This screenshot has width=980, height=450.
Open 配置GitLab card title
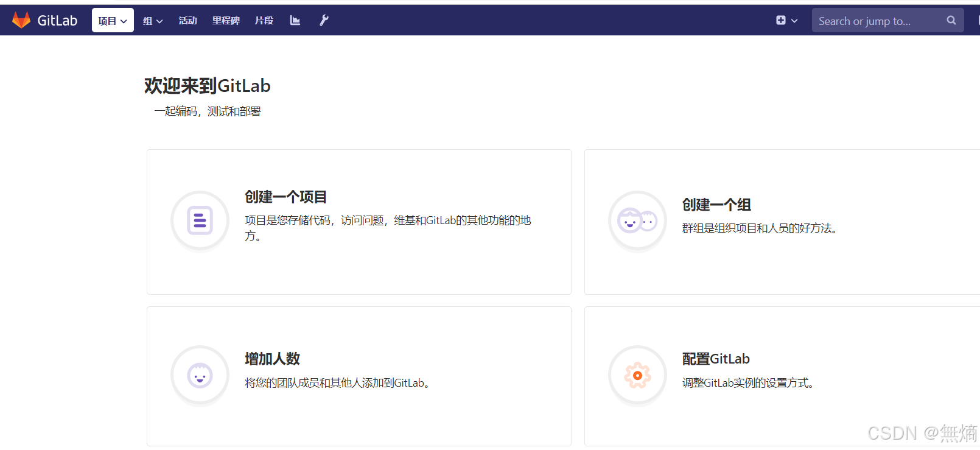[x=716, y=359]
